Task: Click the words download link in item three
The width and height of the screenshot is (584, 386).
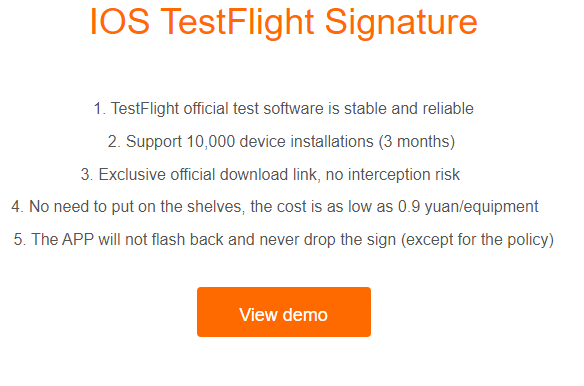Action: (x=268, y=174)
